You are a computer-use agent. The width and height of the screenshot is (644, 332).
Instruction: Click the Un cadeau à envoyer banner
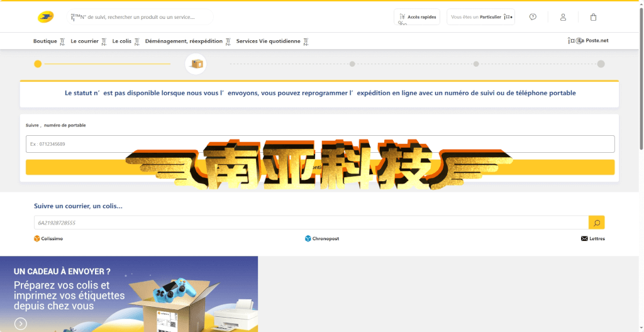(x=129, y=294)
